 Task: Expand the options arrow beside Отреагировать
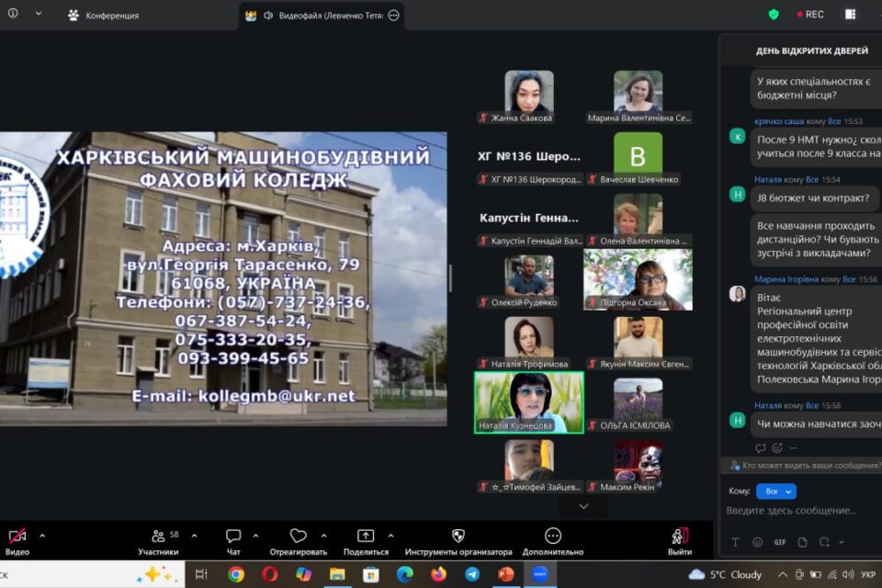click(323, 536)
